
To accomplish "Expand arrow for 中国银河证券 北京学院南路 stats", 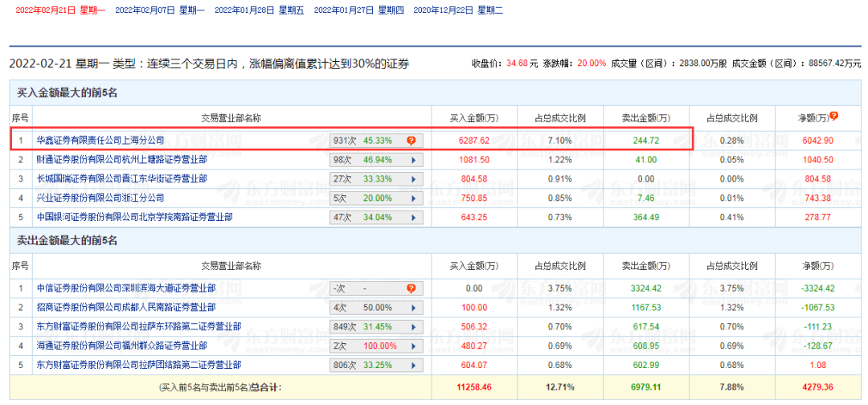I will (x=413, y=217).
